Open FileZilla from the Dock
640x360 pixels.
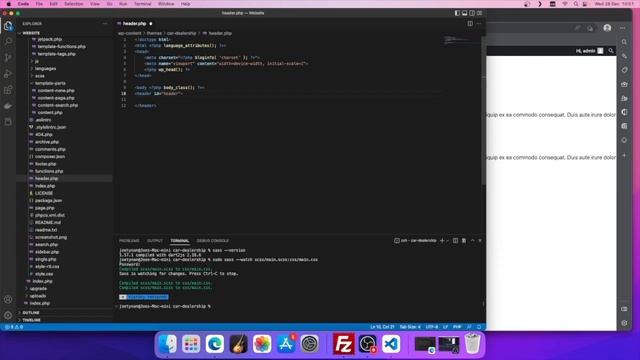[x=344, y=344]
